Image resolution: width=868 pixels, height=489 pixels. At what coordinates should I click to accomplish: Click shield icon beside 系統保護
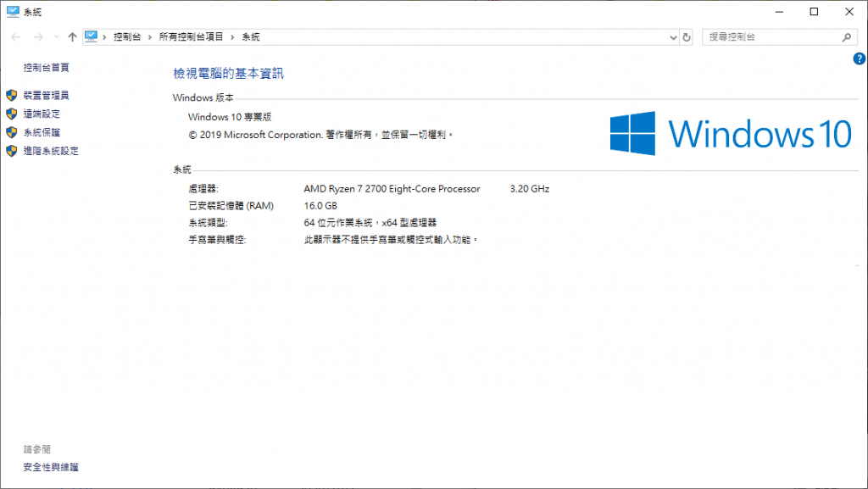pos(12,132)
